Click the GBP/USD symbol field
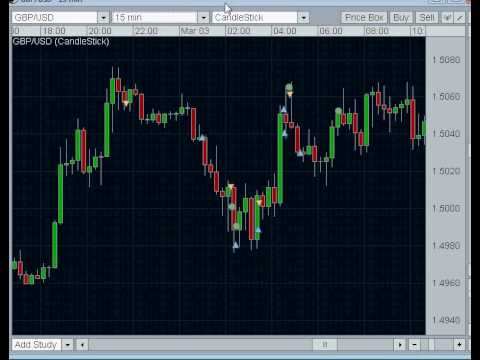 click(55, 17)
